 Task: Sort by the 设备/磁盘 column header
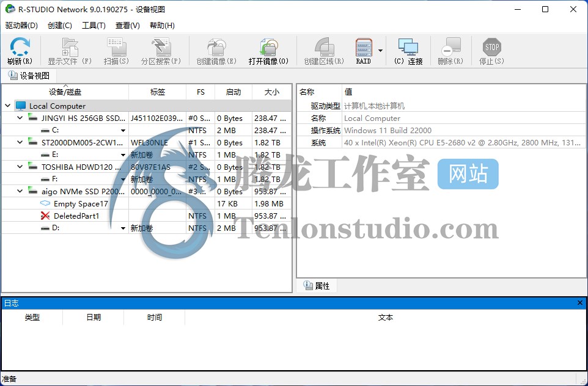(x=65, y=92)
